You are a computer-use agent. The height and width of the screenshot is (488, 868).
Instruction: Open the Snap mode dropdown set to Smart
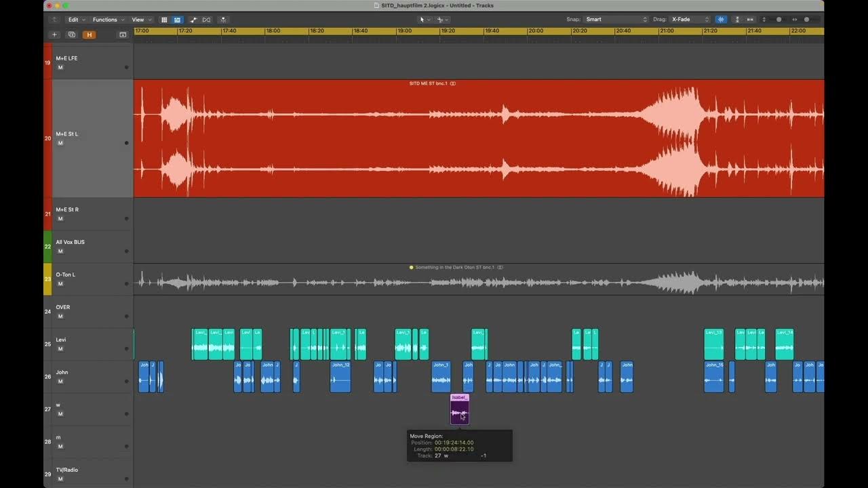[x=616, y=20]
